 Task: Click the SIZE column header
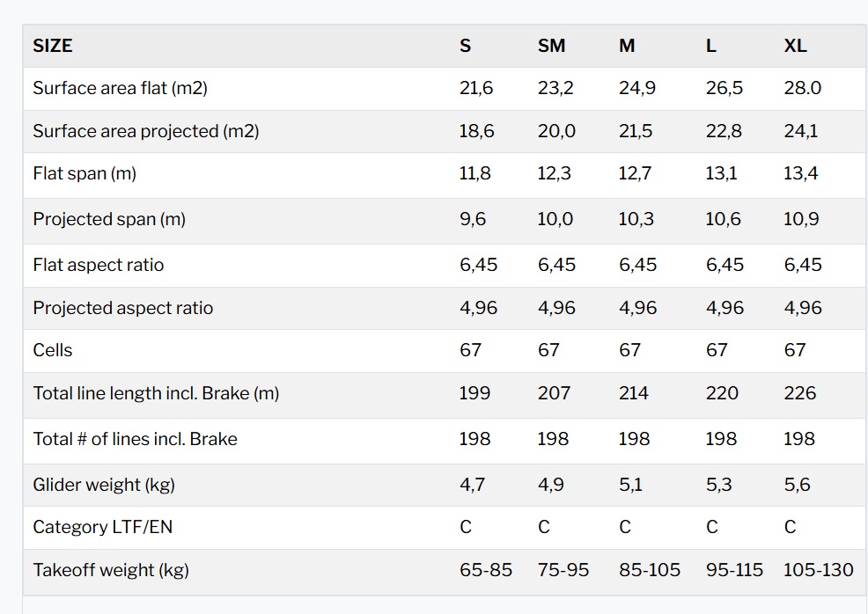point(53,46)
